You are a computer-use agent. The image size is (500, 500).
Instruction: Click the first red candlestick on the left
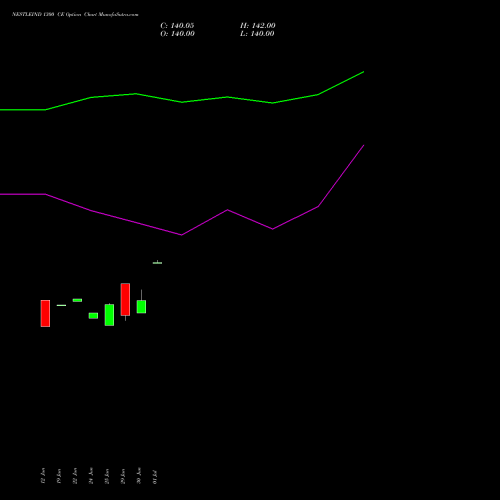click(x=45, y=313)
